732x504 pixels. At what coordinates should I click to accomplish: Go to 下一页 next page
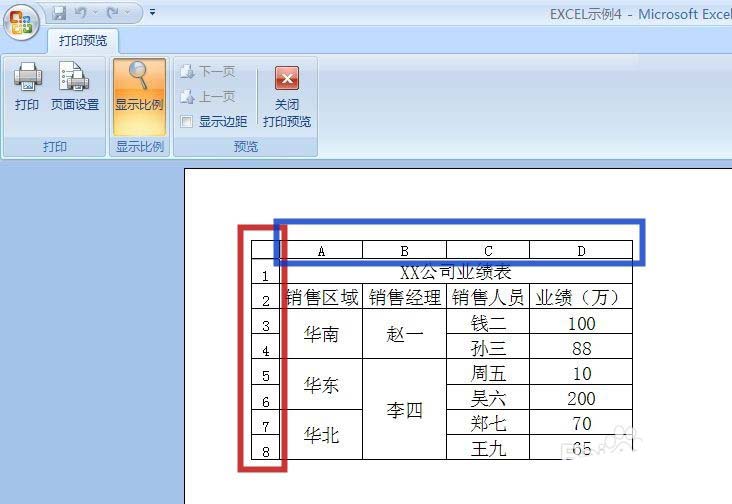pyautogui.click(x=208, y=71)
